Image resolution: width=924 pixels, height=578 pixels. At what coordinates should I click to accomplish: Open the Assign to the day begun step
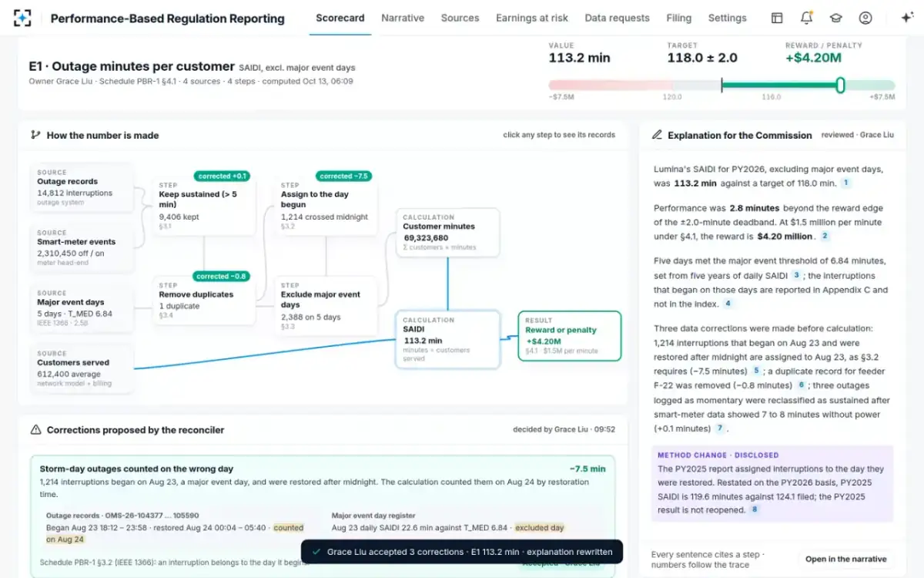326,206
